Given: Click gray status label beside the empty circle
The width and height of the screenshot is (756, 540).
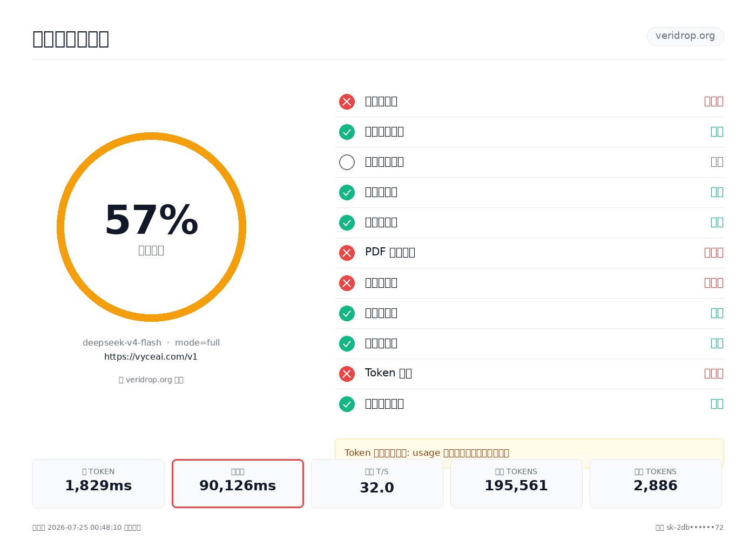Looking at the screenshot, I should (717, 162).
